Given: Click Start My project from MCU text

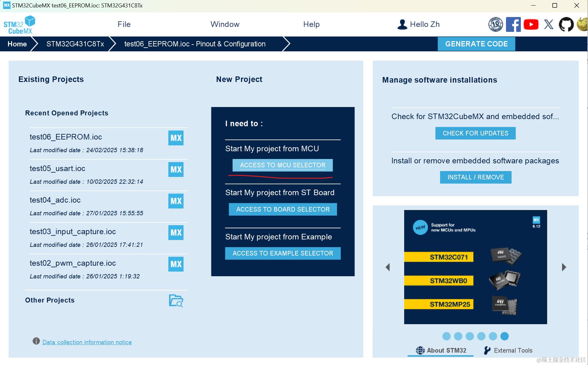Looking at the screenshot, I should click(272, 149).
